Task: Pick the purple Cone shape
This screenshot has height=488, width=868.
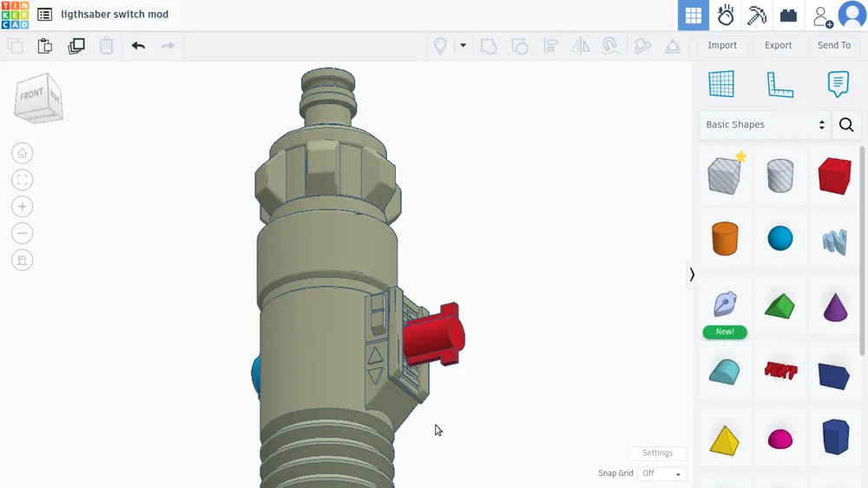Action: [835, 307]
